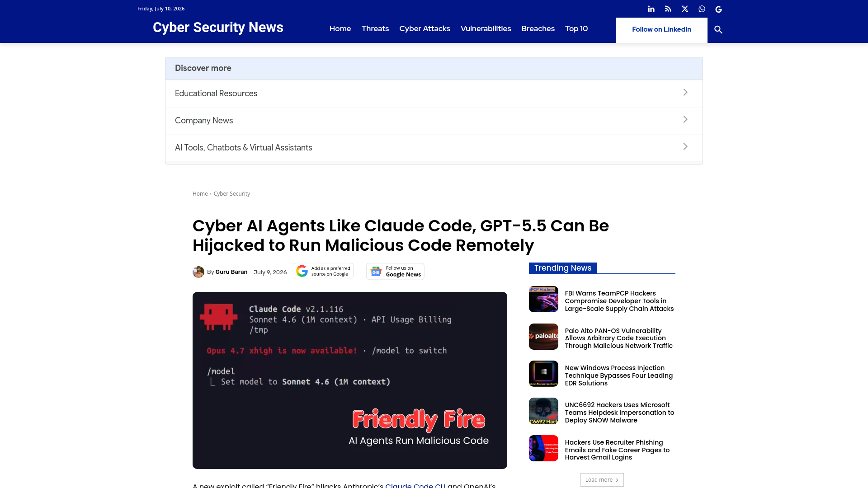Click the Company News row text
The height and width of the screenshot is (488, 868).
[204, 121]
